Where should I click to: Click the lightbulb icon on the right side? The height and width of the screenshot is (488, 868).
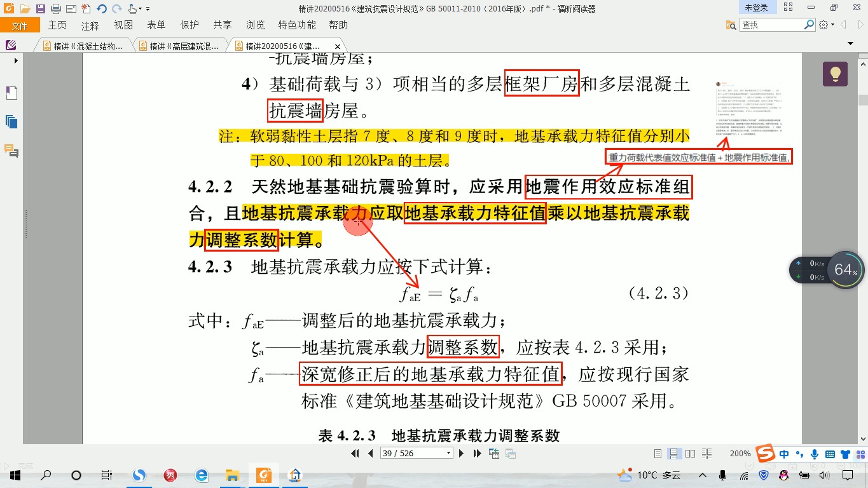[x=834, y=73]
